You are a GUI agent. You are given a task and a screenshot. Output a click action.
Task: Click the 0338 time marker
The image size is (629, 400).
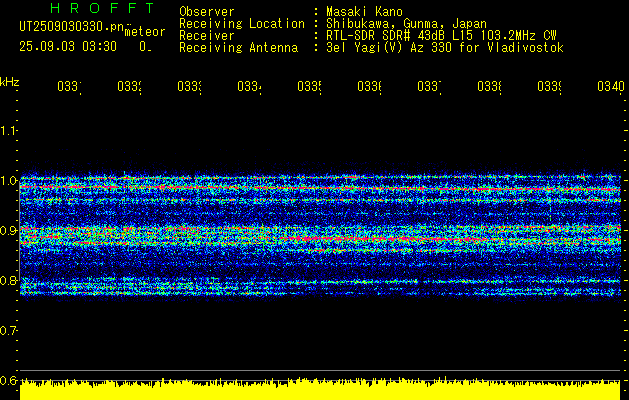(x=489, y=86)
